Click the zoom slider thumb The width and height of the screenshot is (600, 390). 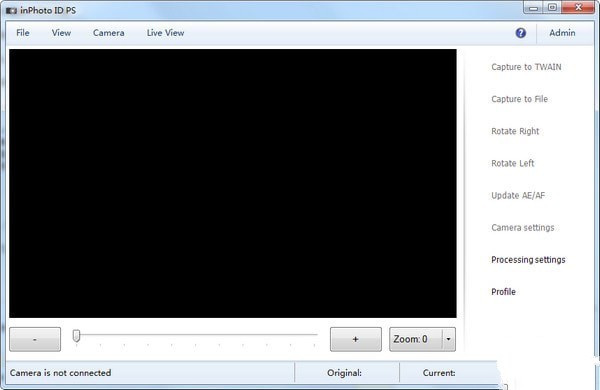pyautogui.click(x=76, y=336)
